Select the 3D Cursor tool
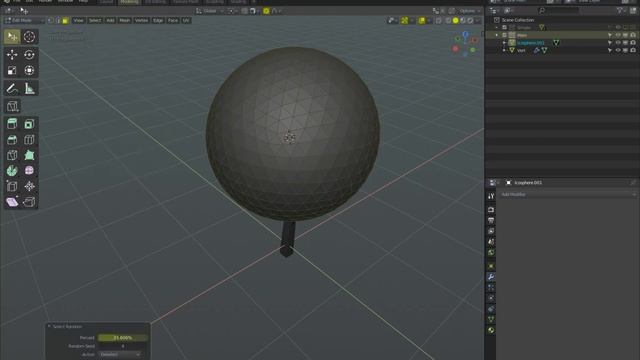The image size is (640, 360). pos(29,37)
